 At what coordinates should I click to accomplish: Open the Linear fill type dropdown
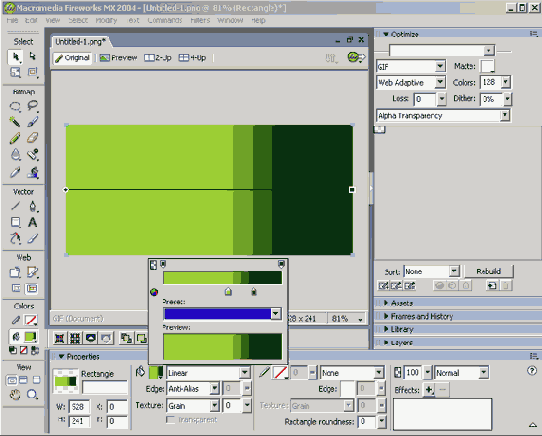[208, 373]
